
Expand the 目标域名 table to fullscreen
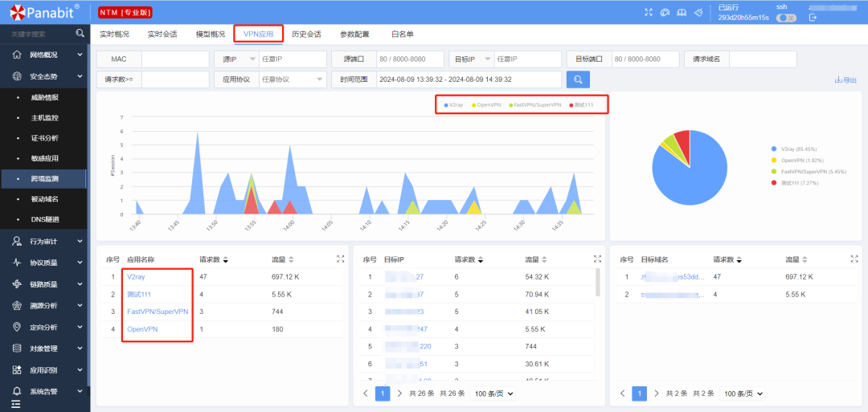pyautogui.click(x=854, y=259)
